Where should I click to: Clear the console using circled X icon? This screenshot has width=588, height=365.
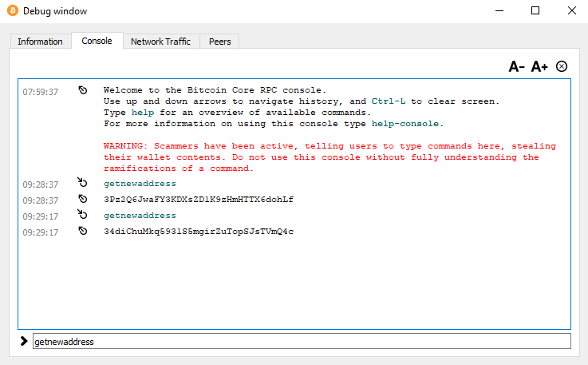click(562, 66)
